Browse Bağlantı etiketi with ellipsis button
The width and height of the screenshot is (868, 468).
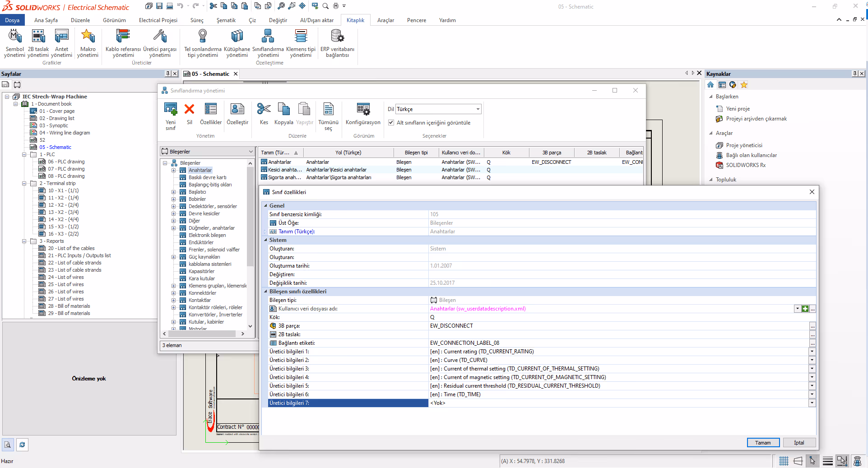812,343
